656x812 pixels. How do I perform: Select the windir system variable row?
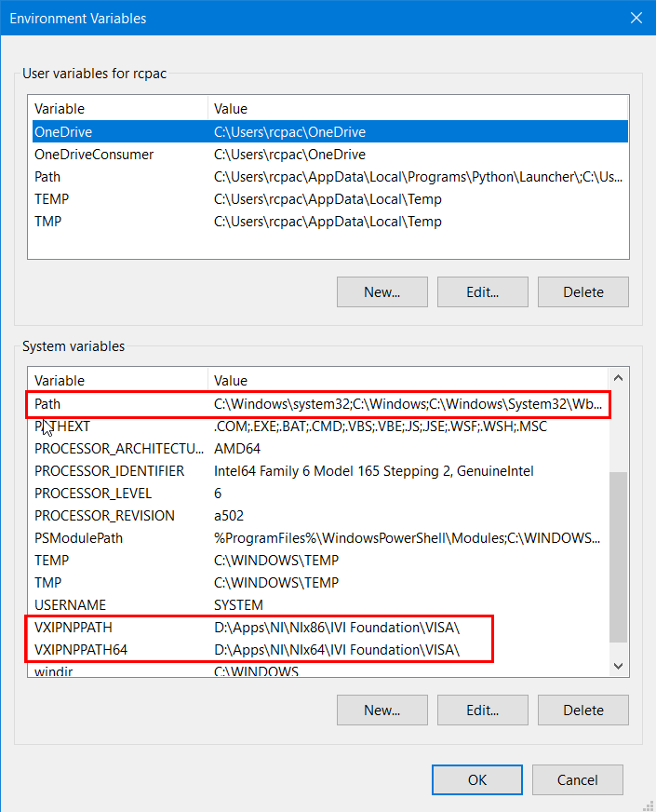pyautogui.click(x=318, y=670)
